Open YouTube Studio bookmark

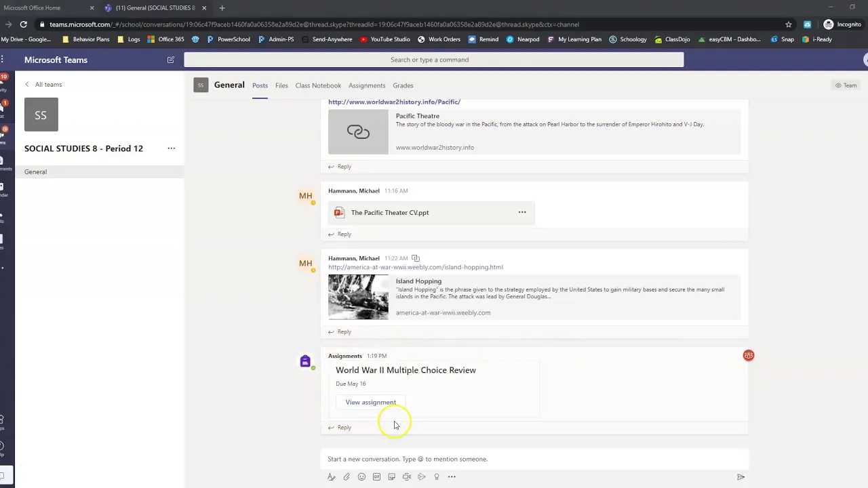click(385, 39)
